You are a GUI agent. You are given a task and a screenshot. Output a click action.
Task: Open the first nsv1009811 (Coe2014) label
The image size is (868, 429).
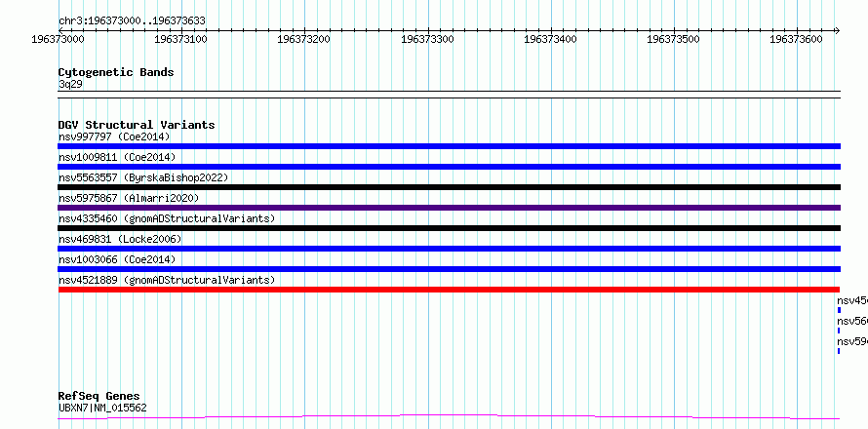click(117, 157)
